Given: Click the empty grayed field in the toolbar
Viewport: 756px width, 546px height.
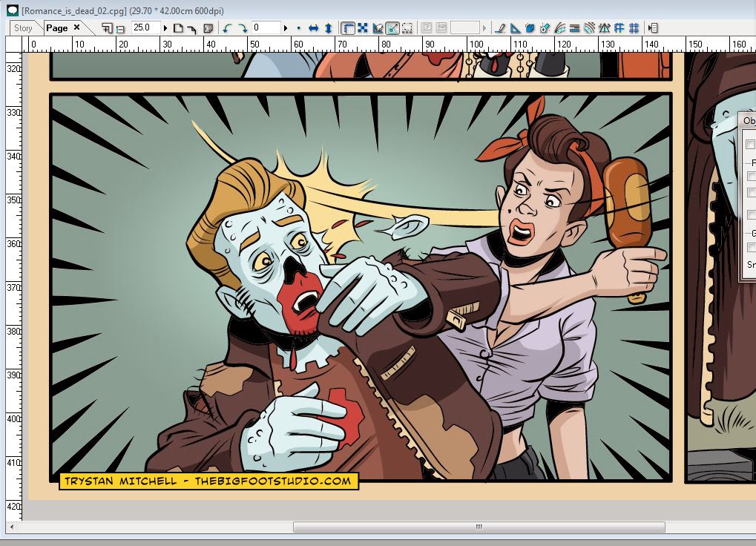Looking at the screenshot, I should coord(464,27).
